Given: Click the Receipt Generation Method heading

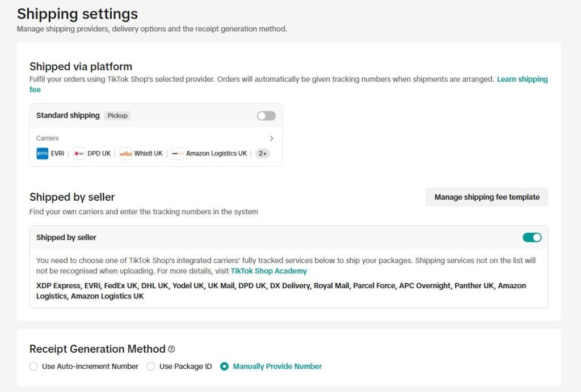Looking at the screenshot, I should (x=98, y=349).
